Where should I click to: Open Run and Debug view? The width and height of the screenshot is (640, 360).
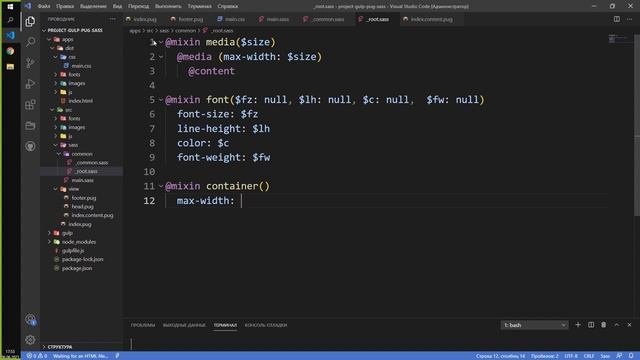[30, 84]
